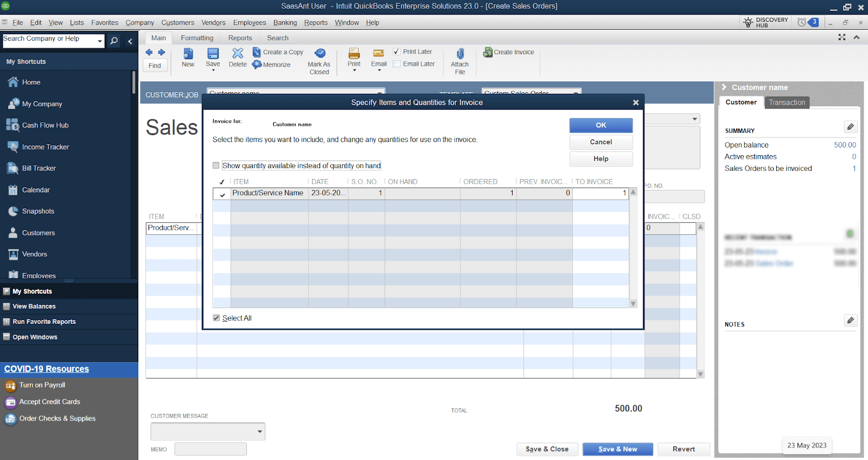Edit Notes pencil icon
This screenshot has width=868, height=460.
pos(851,321)
